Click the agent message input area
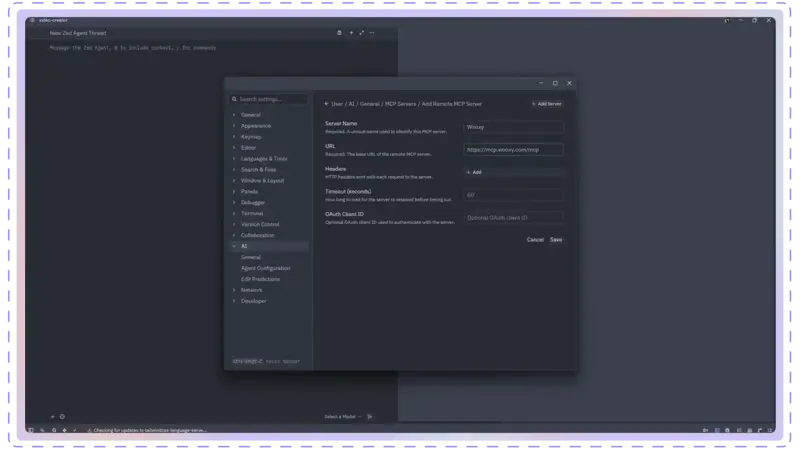800x450 pixels. pos(133,48)
